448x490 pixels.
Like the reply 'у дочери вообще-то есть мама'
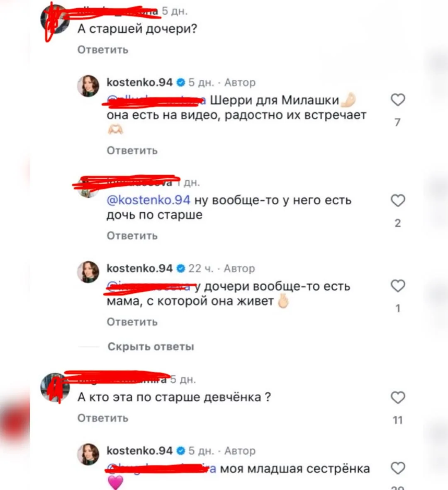tap(398, 286)
